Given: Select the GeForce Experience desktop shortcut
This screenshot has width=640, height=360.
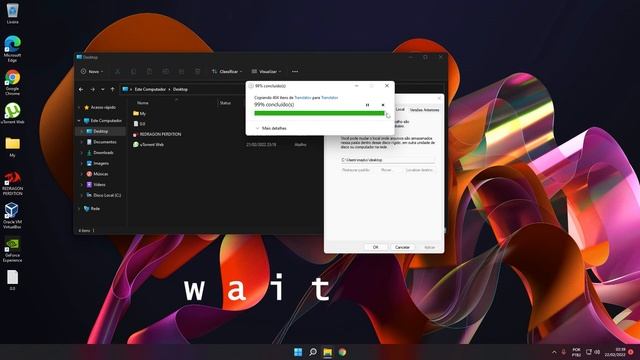Looking at the screenshot, I should point(12,249).
